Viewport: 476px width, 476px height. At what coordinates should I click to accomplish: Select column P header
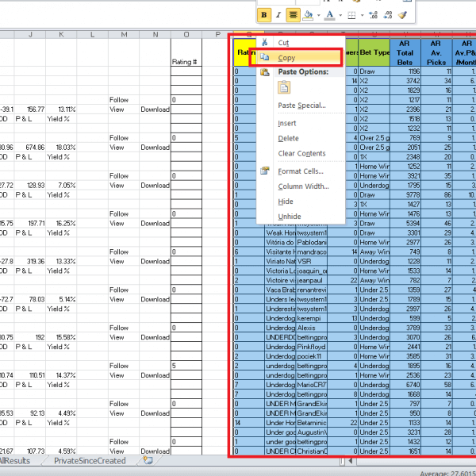(x=217, y=35)
